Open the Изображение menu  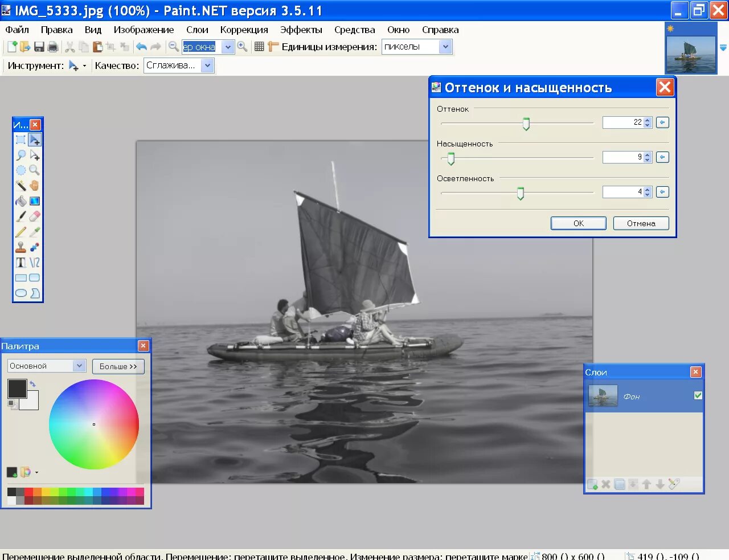coord(144,30)
